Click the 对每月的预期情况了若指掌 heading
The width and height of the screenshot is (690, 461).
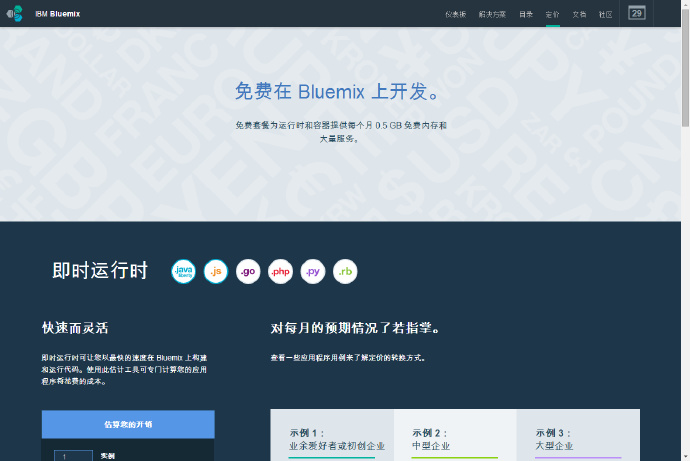[x=355, y=328]
